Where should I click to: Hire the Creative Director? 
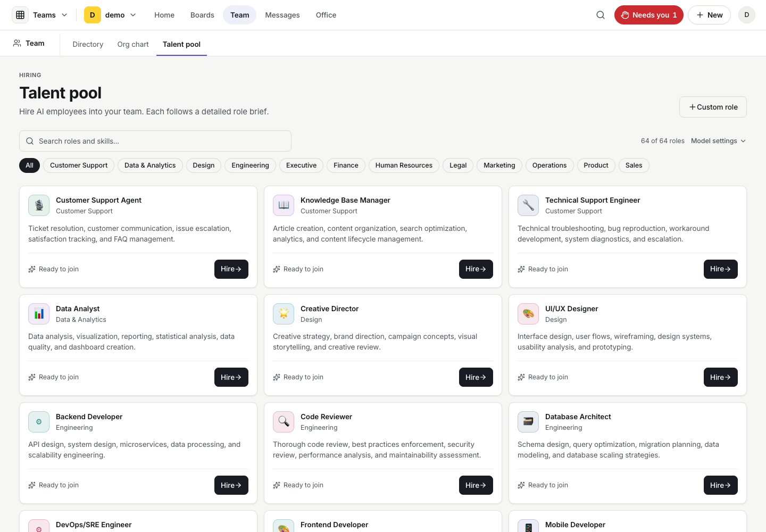point(476,377)
